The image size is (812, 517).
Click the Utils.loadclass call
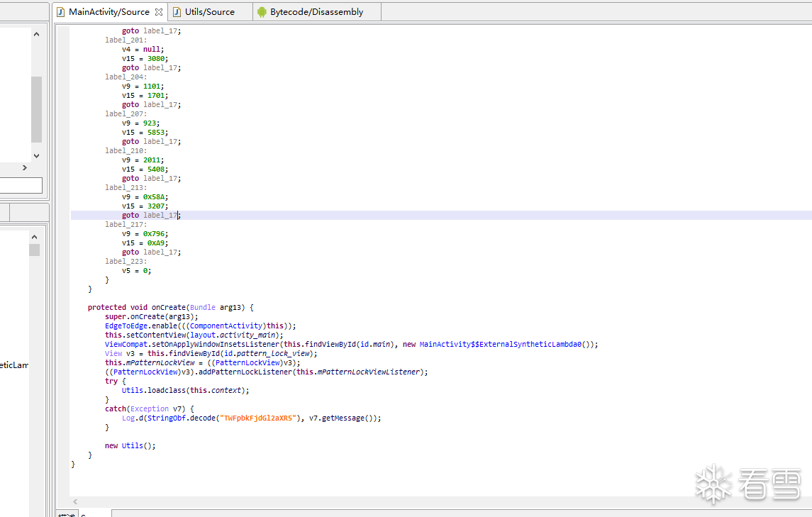[185, 391]
